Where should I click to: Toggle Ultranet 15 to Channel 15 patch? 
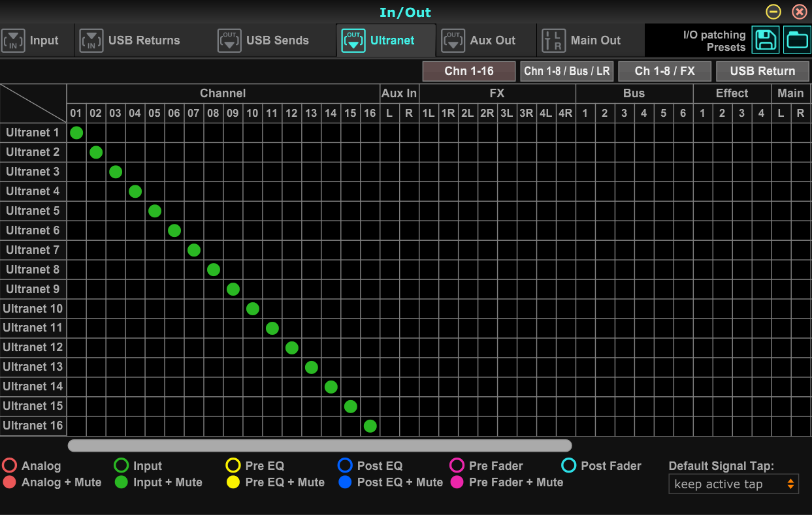click(351, 406)
